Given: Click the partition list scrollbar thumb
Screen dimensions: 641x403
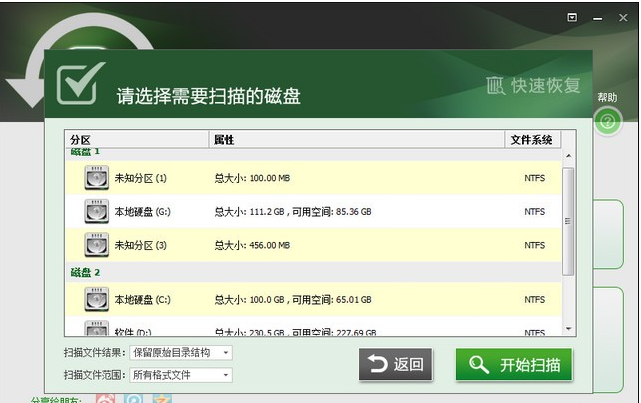Looking at the screenshot, I should [x=568, y=221].
